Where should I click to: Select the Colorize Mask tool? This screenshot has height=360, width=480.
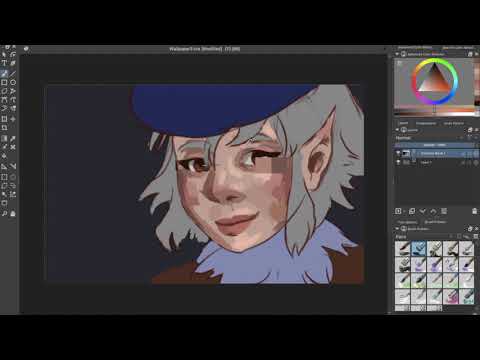point(4,147)
